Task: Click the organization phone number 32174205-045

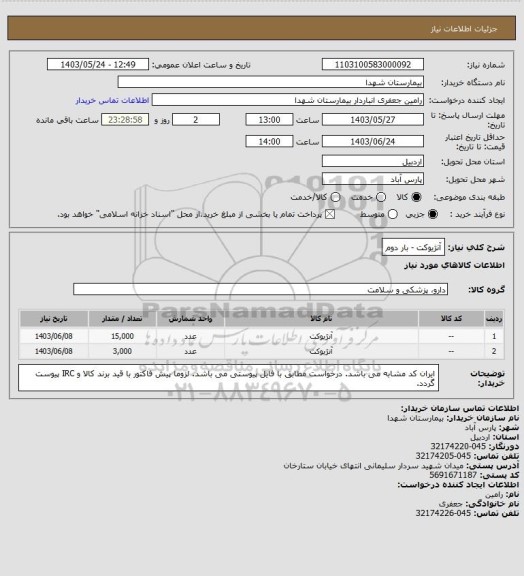Action: [x=443, y=456]
